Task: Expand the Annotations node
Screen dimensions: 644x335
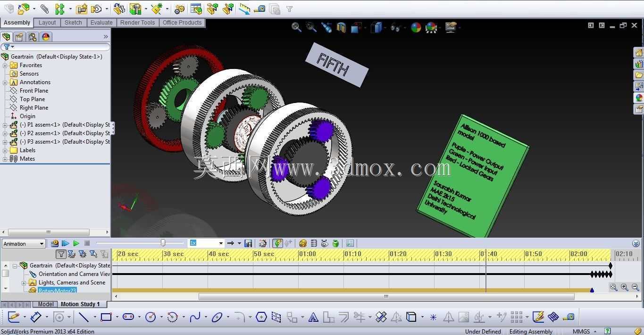Action: 5,82
